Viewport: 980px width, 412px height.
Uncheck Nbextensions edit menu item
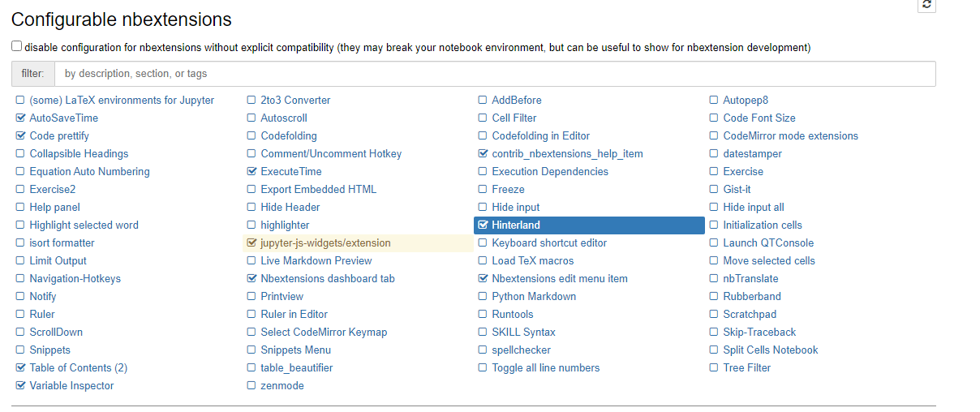pos(483,278)
